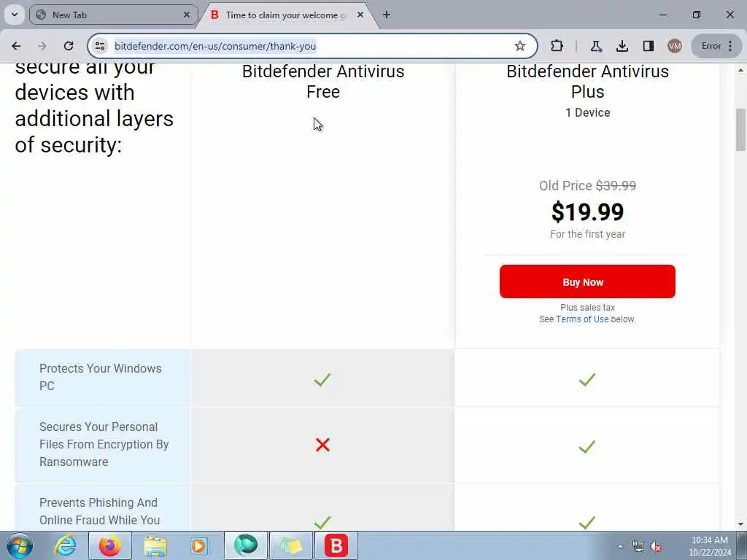This screenshot has height=560, width=747.
Task: Click the page vertical scrollbar thumb
Action: click(740, 130)
